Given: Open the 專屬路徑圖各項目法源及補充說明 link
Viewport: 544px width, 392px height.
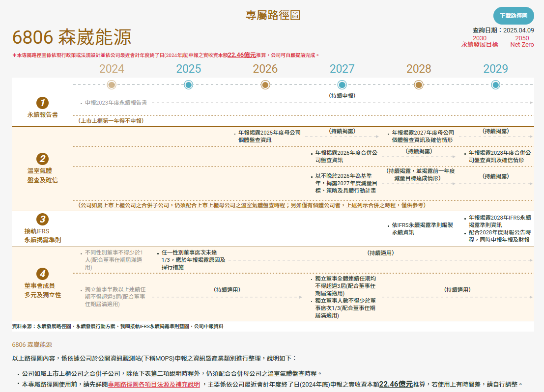Looking at the screenshot, I should pyautogui.click(x=154, y=384).
